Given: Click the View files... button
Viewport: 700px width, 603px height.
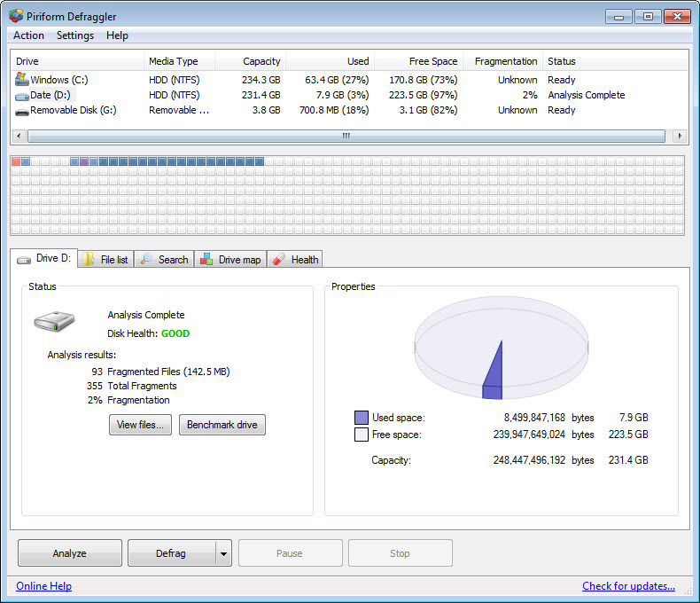Looking at the screenshot, I should (140, 425).
